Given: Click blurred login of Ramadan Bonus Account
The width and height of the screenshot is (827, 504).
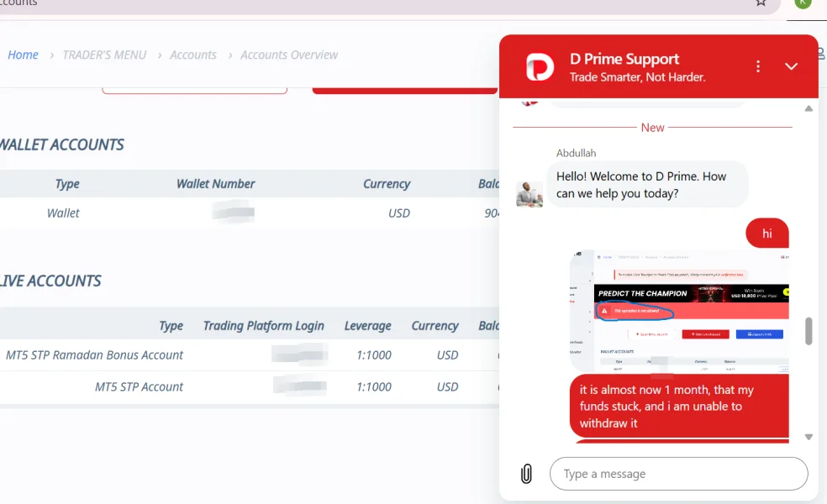Looking at the screenshot, I should click(x=299, y=354).
